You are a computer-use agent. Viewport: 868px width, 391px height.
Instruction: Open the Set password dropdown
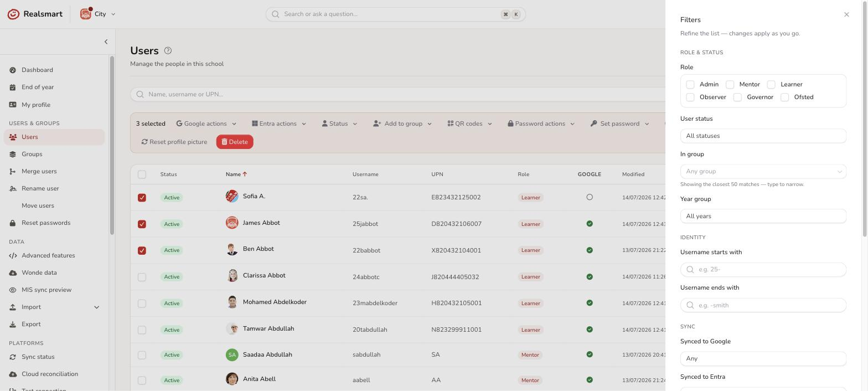tap(620, 124)
